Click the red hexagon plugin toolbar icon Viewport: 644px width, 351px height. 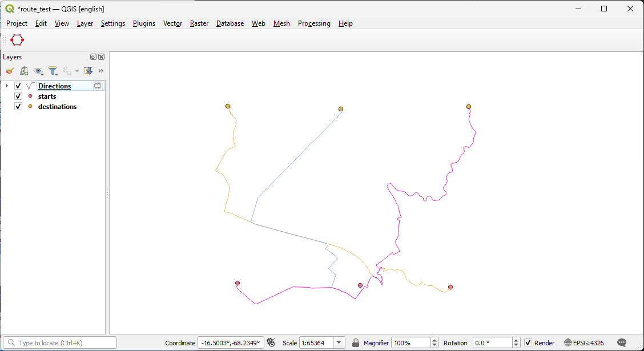pyautogui.click(x=17, y=40)
